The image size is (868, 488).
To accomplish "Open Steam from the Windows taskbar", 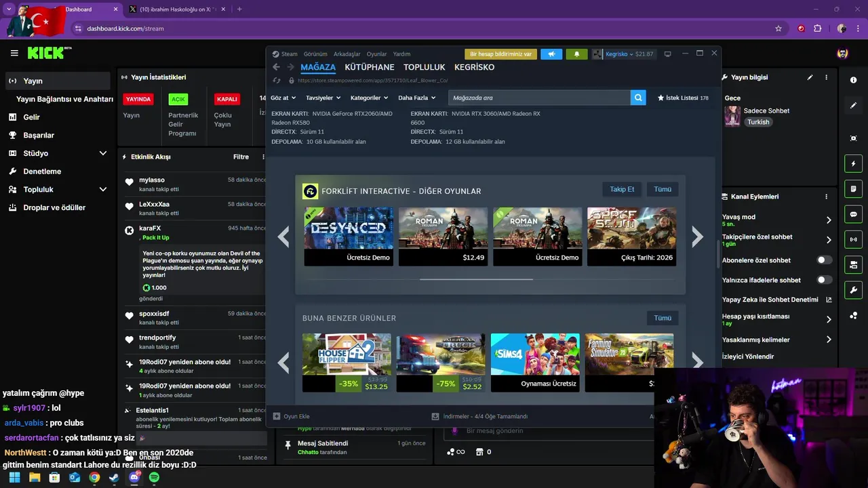I will click(x=114, y=477).
